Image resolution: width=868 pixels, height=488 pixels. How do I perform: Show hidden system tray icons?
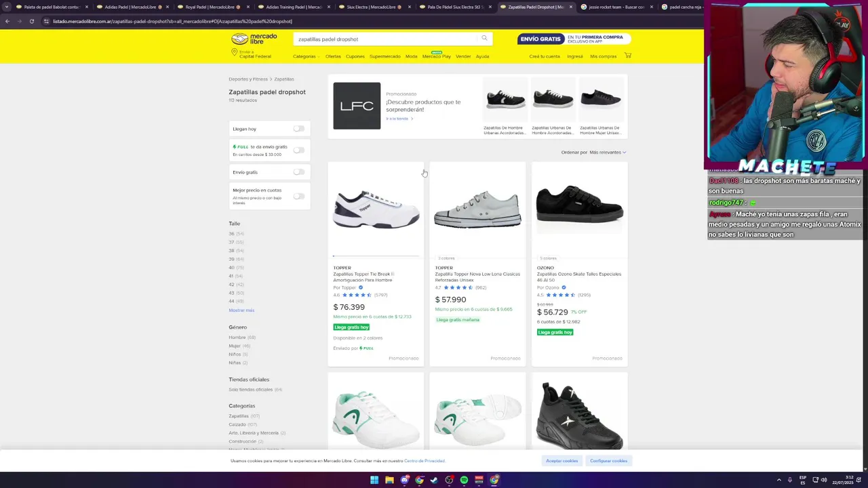click(x=778, y=480)
